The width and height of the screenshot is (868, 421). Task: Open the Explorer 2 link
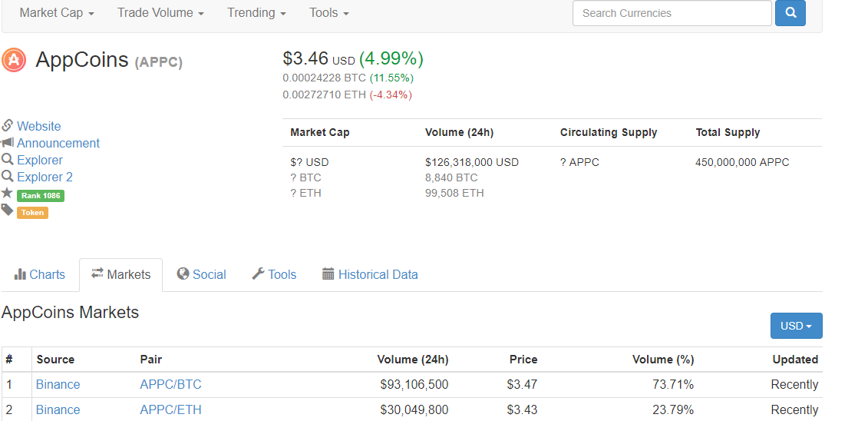tap(45, 177)
